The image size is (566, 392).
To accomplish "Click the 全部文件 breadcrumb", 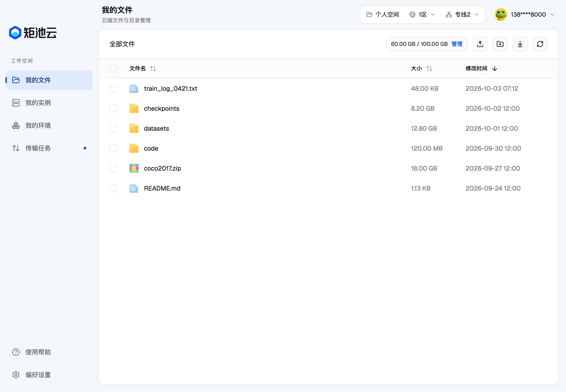I will pos(122,44).
